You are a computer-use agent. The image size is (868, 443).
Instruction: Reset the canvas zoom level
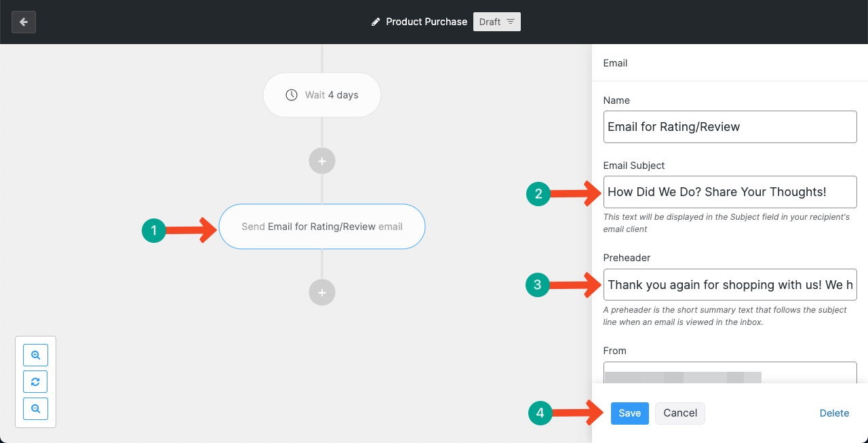pos(35,382)
